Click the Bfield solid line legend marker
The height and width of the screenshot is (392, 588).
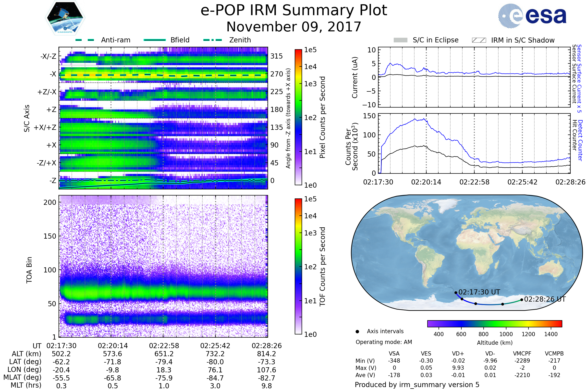pyautogui.click(x=155, y=40)
